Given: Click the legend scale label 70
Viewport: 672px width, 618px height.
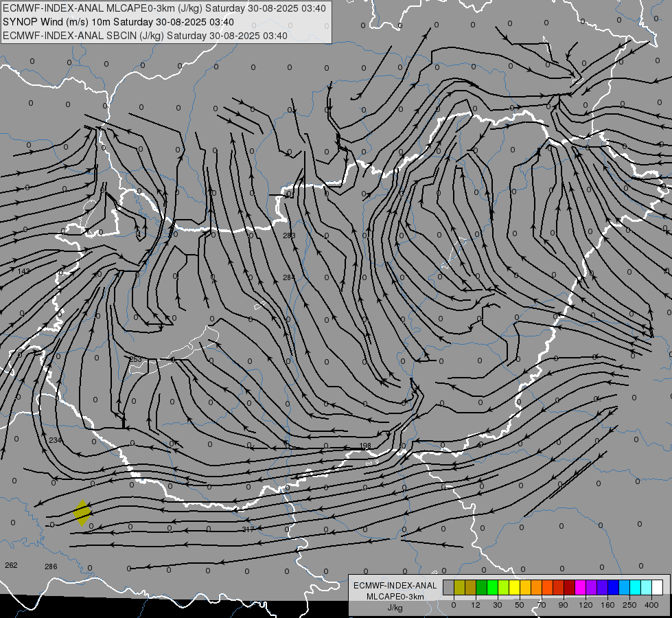Looking at the screenshot, I should click(542, 605).
